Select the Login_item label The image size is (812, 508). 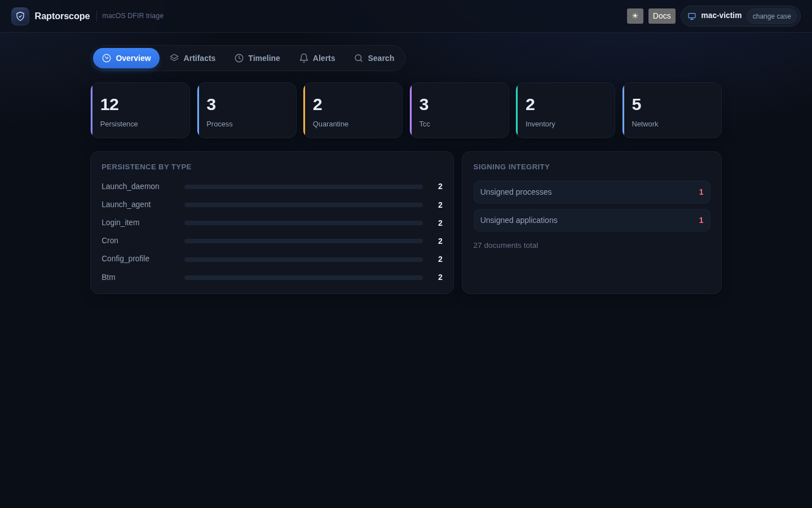[x=121, y=222]
